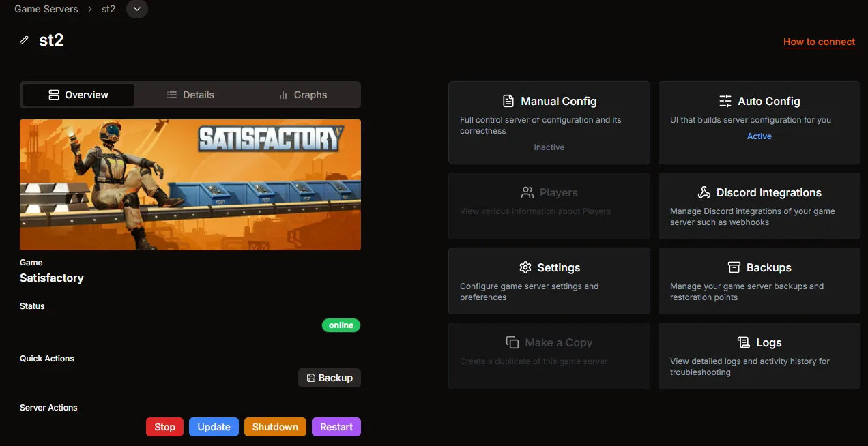Click the bar chart icon on Graphs tab
868x446 pixels.
click(283, 95)
